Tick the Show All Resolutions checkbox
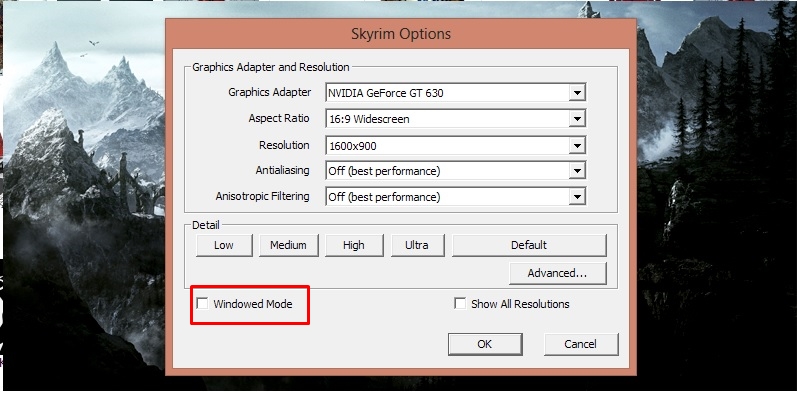The width and height of the screenshot is (797, 393). (x=460, y=304)
